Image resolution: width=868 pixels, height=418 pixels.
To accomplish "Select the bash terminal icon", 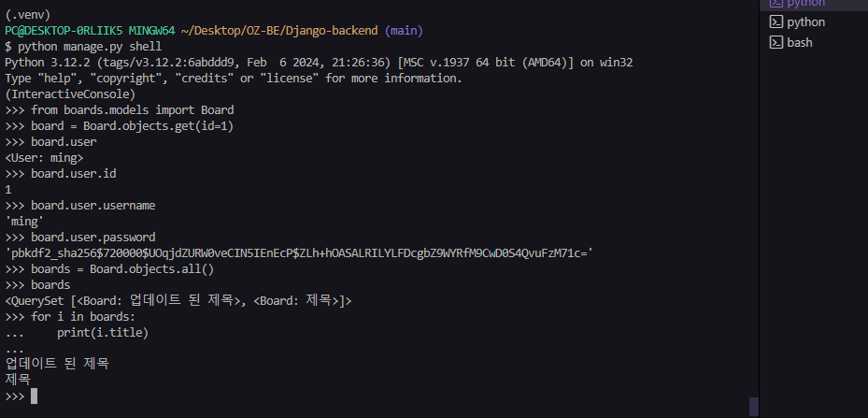I will (776, 43).
